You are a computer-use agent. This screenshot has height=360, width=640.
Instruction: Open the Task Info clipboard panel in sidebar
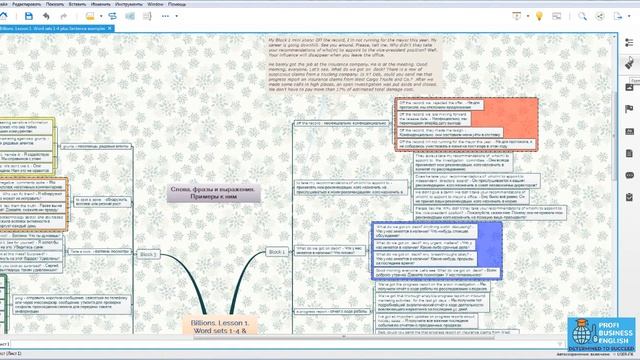629,197
